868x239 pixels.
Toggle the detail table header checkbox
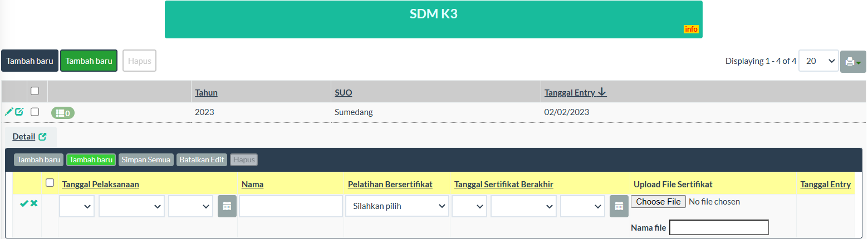tap(50, 183)
